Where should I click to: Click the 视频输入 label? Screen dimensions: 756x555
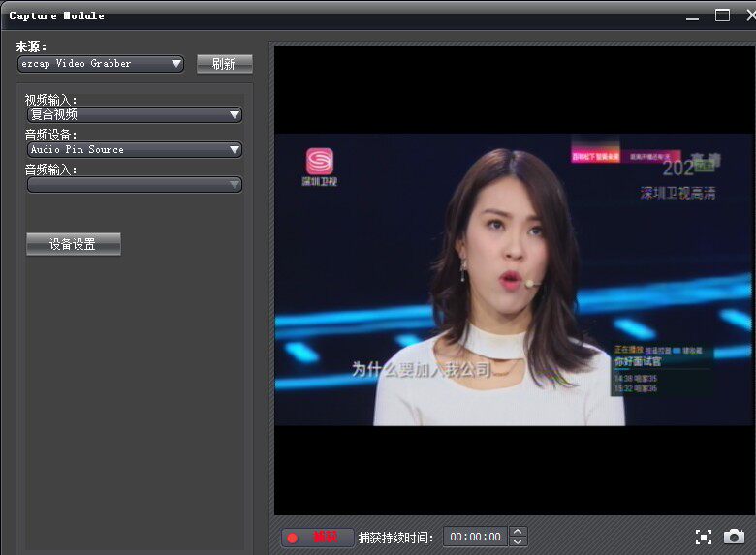coord(50,100)
